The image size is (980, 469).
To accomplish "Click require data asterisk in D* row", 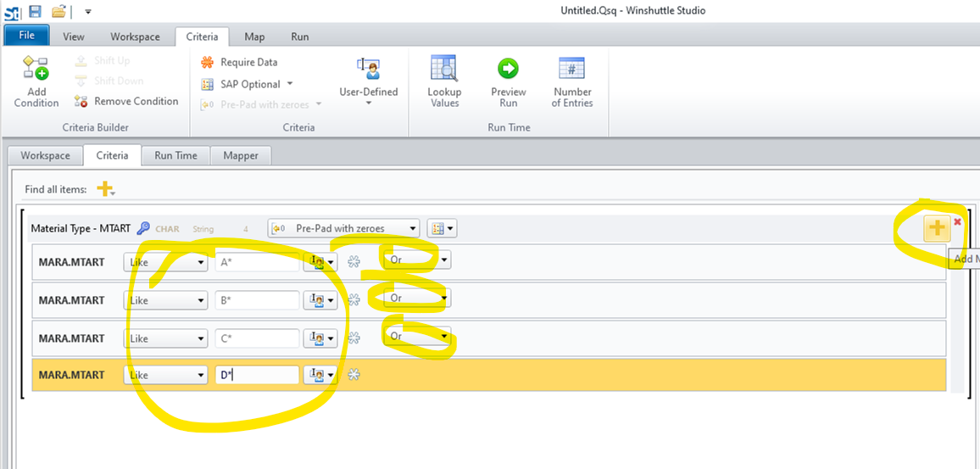I will pos(354,375).
